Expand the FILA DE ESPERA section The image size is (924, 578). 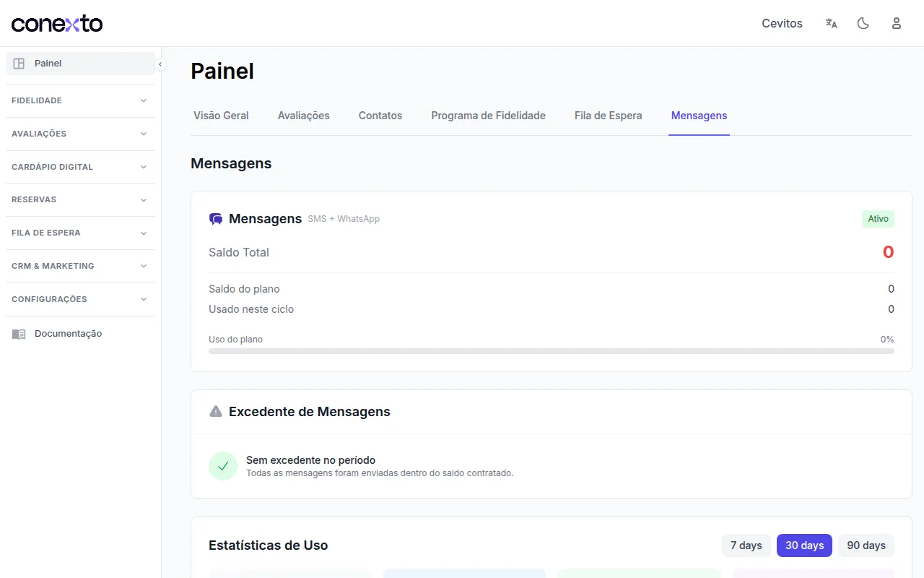point(80,233)
